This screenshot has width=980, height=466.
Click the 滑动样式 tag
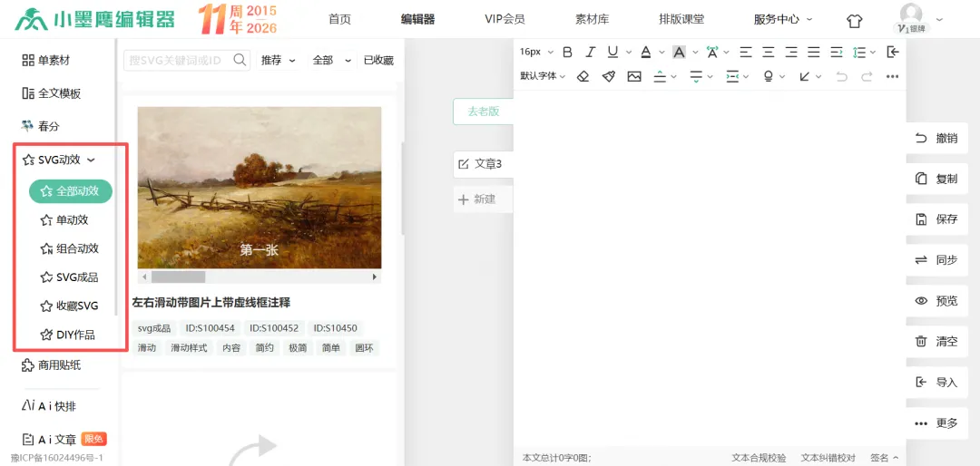coord(189,348)
